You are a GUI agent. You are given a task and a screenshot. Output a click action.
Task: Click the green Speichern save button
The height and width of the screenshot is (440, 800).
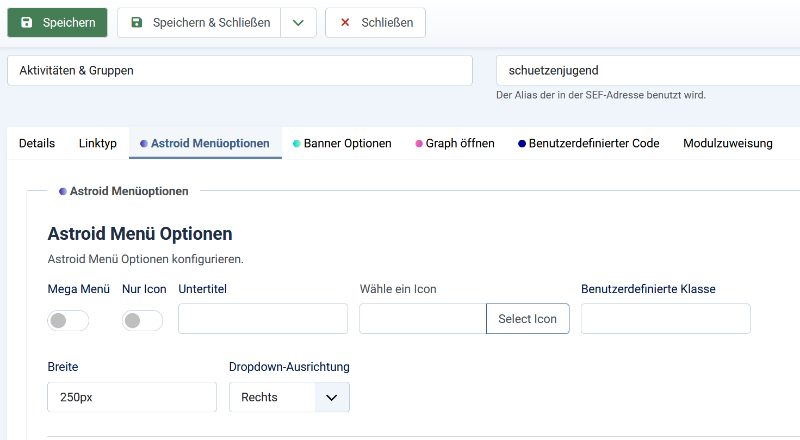57,22
